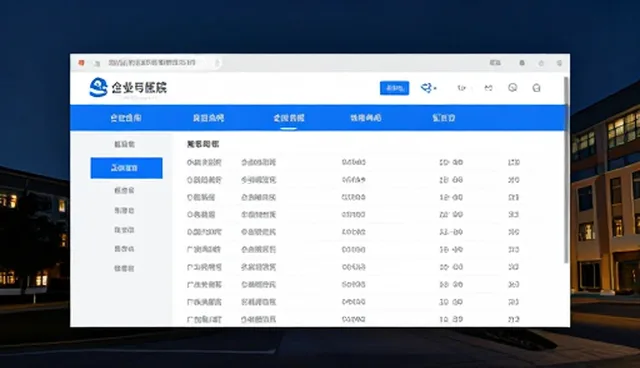The height and width of the screenshot is (368, 640).
Task: Select the highlighted blue item in the left sidebar
Action: click(x=127, y=168)
